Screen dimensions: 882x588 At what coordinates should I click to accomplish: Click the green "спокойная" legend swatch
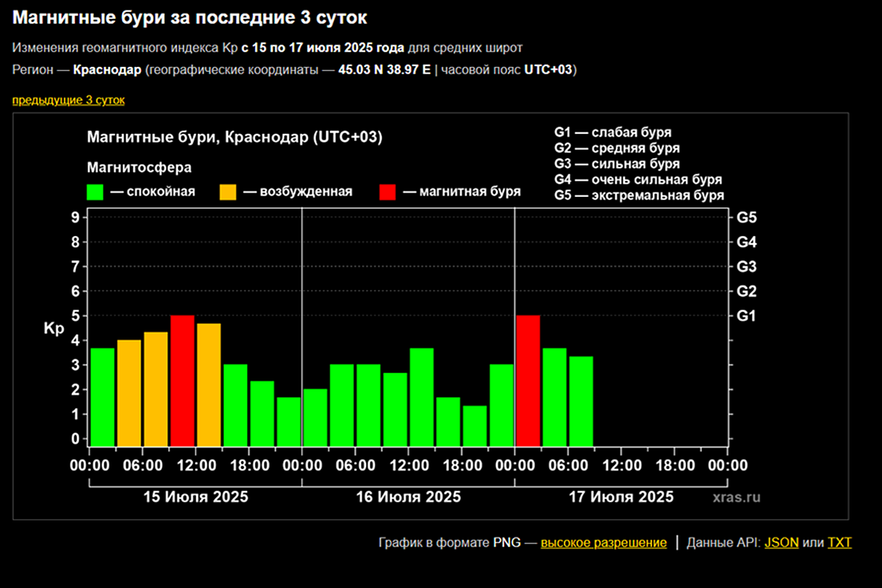(x=94, y=192)
